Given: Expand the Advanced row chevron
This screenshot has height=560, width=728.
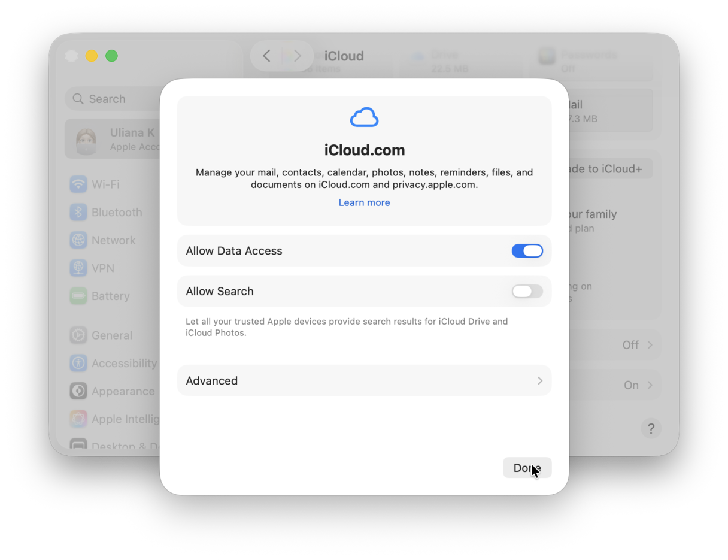Looking at the screenshot, I should tap(539, 381).
